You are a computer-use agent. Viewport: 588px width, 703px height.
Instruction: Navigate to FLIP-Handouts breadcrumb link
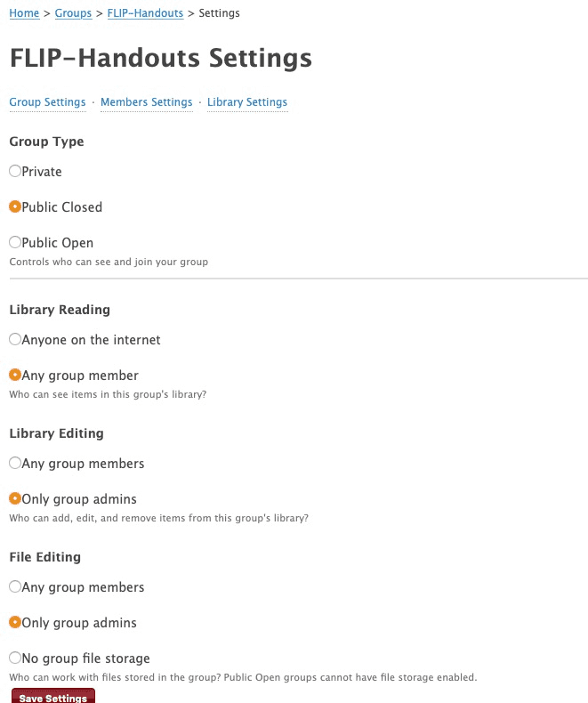coord(145,13)
